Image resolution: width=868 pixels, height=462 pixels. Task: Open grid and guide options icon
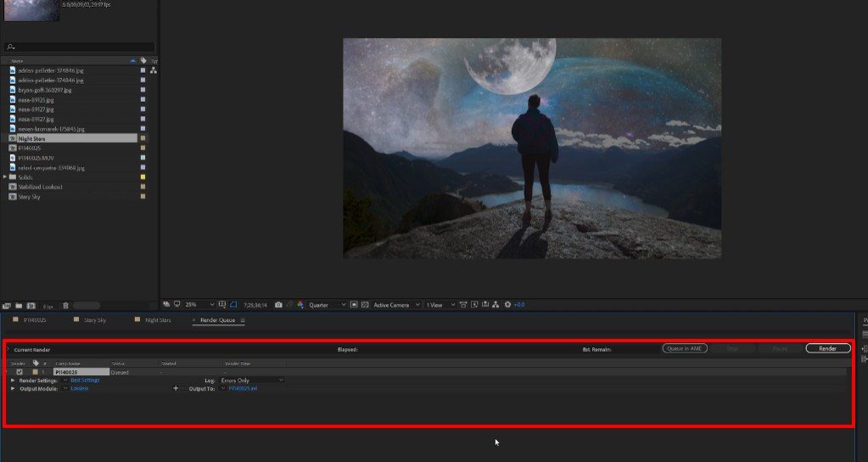[222, 305]
